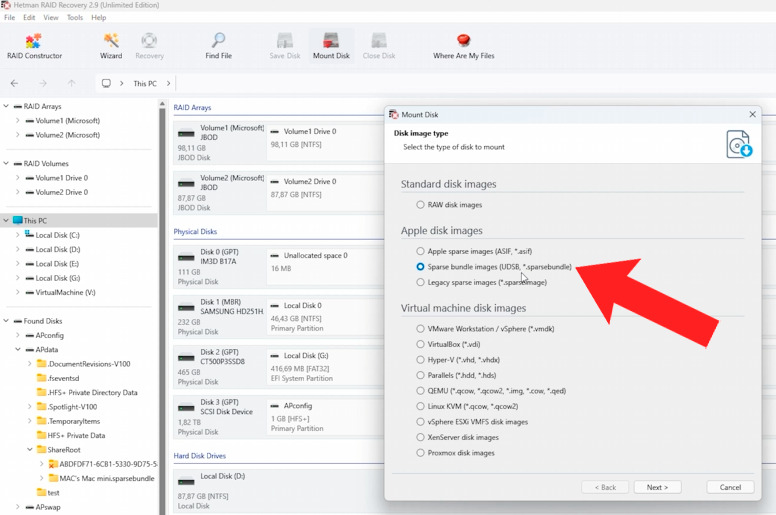Open the RAID Constructor tool
The height and width of the screenshot is (515, 776).
pos(34,46)
